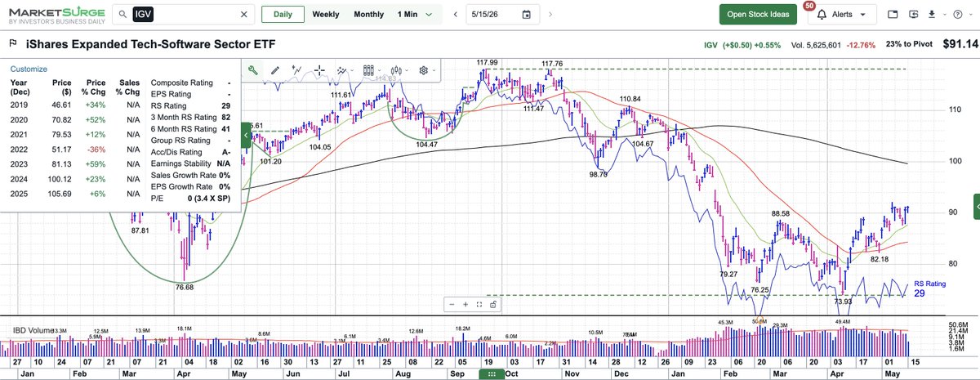Expand the columns layout dropdown arrow
980x380 pixels.
[x=380, y=70]
